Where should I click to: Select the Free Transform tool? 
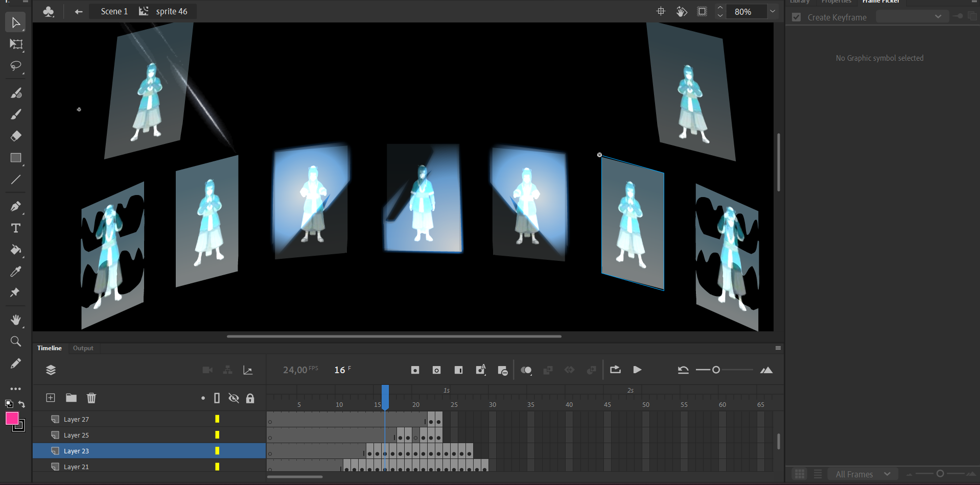pyautogui.click(x=16, y=44)
